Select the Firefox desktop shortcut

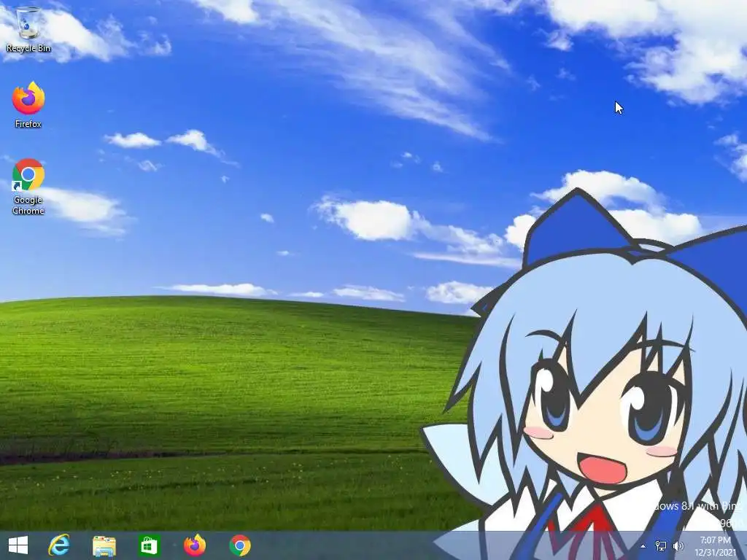(28, 105)
